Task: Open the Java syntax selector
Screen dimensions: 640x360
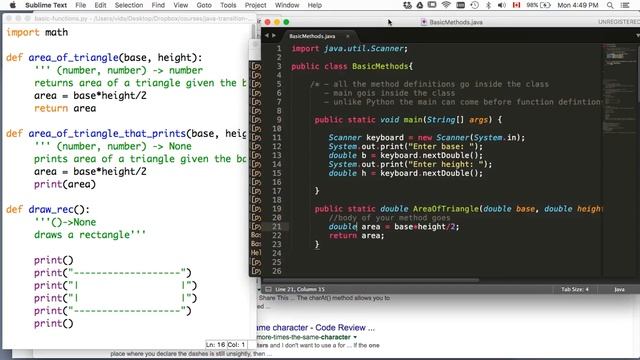Action: tap(619, 289)
